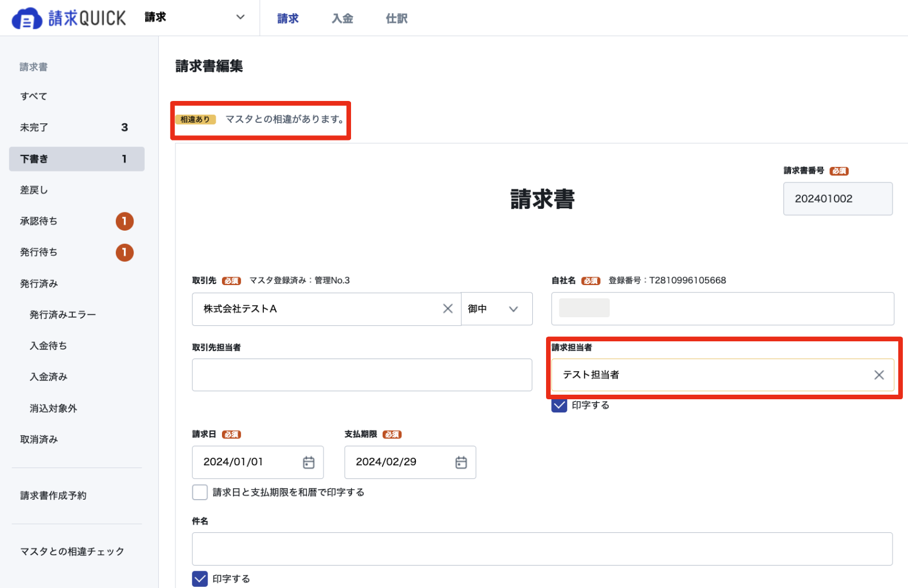Clear the 株式会社テストA client field
908x588 pixels.
[448, 309]
